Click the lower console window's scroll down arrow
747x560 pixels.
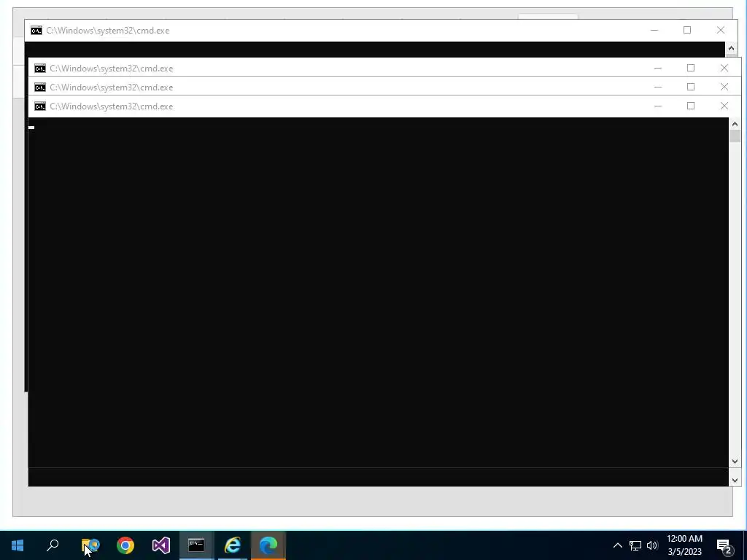click(735, 480)
